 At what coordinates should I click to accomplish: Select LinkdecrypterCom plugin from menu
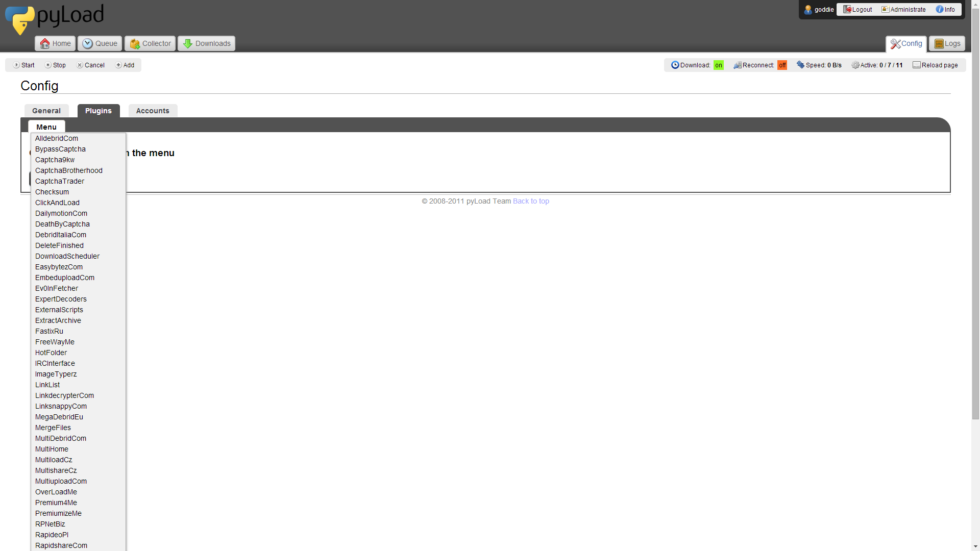(x=64, y=395)
